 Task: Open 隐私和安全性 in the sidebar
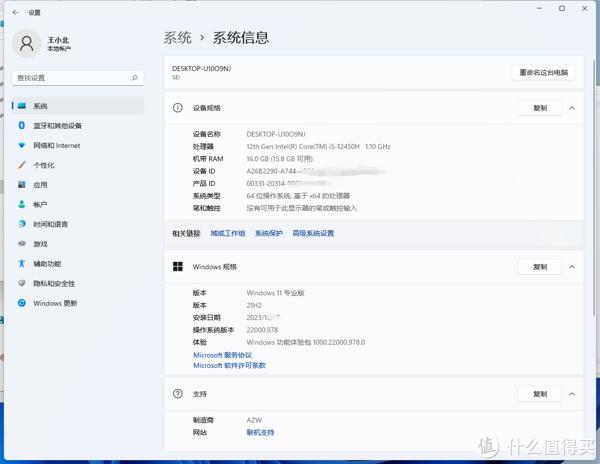(x=78, y=283)
